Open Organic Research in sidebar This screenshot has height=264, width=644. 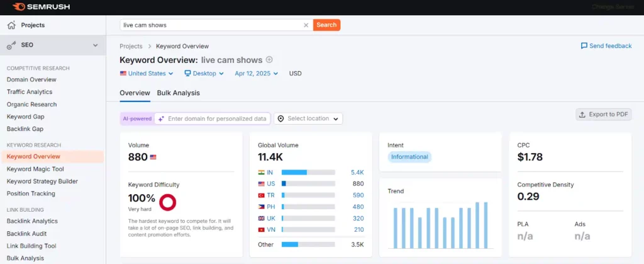[31, 105]
